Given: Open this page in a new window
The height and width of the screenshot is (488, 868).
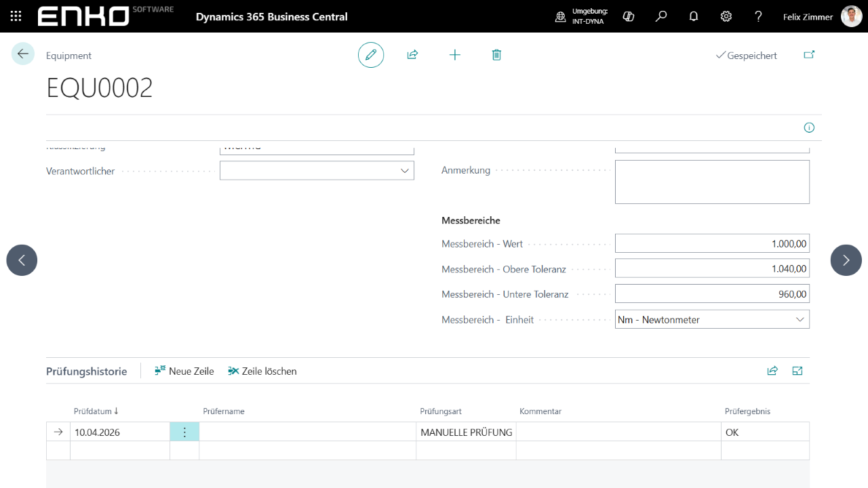Looking at the screenshot, I should click(809, 55).
